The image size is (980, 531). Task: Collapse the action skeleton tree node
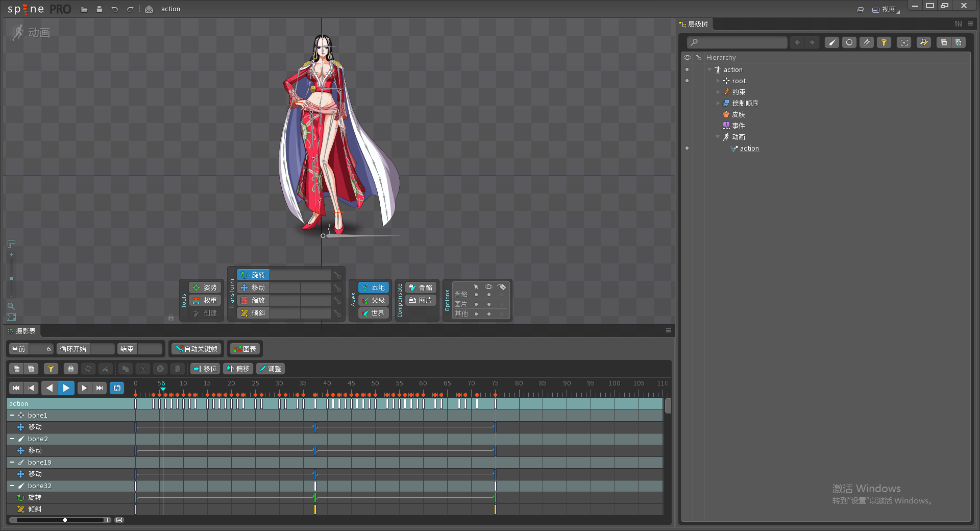click(709, 69)
